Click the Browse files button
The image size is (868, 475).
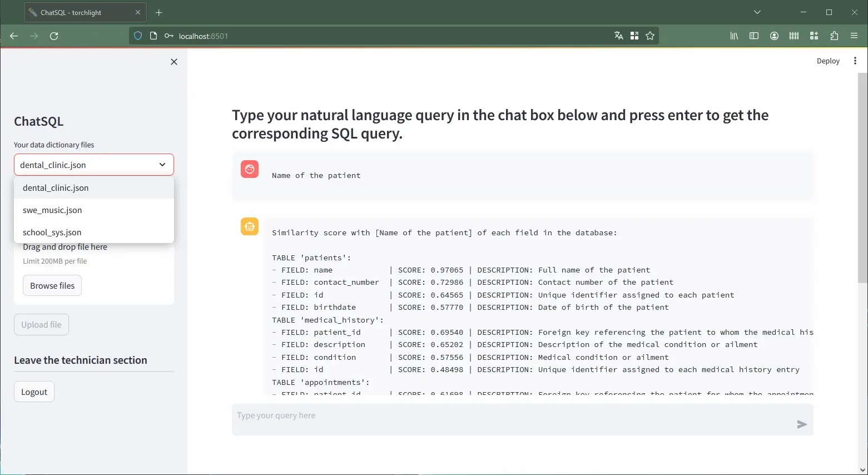tap(52, 286)
